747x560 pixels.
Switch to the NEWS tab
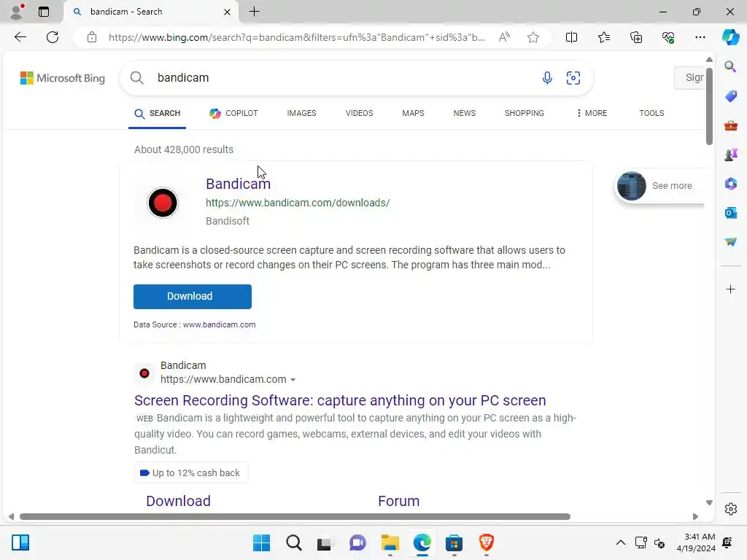click(465, 113)
